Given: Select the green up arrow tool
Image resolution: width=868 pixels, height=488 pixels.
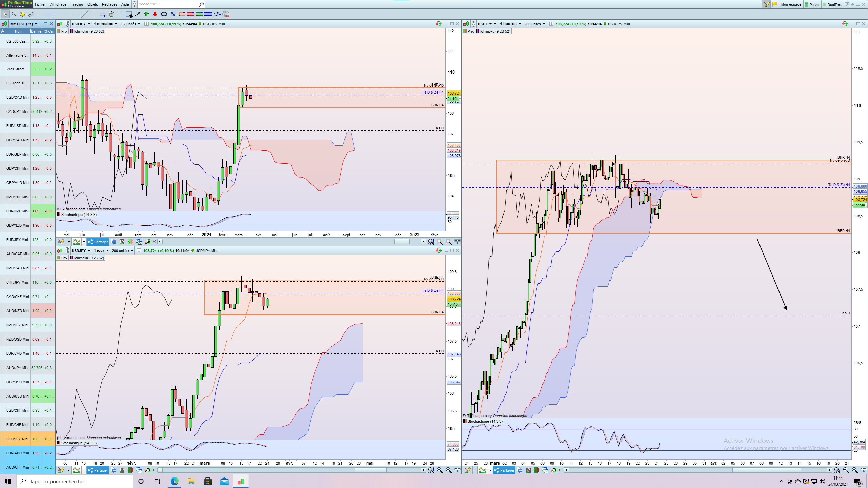Looking at the screenshot, I should [x=146, y=14].
